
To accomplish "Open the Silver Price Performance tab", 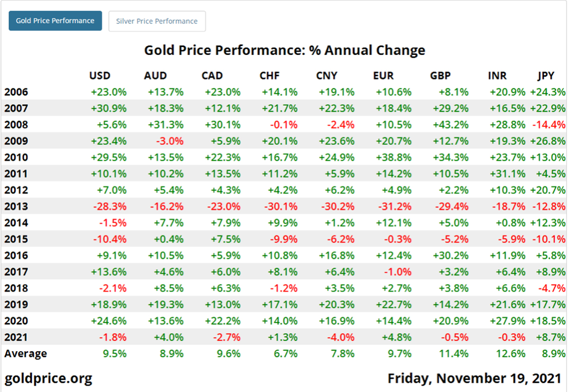I will pyautogui.click(x=157, y=21).
